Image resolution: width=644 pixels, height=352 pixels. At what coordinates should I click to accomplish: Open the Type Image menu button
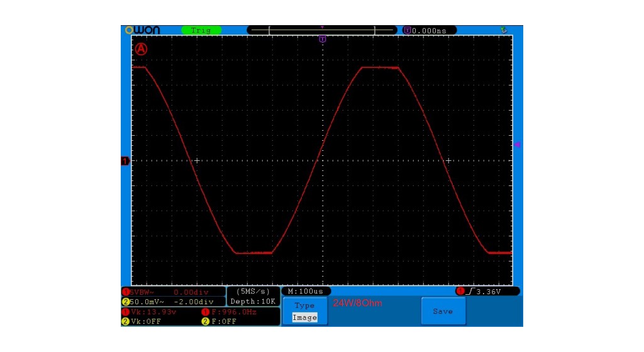point(305,311)
